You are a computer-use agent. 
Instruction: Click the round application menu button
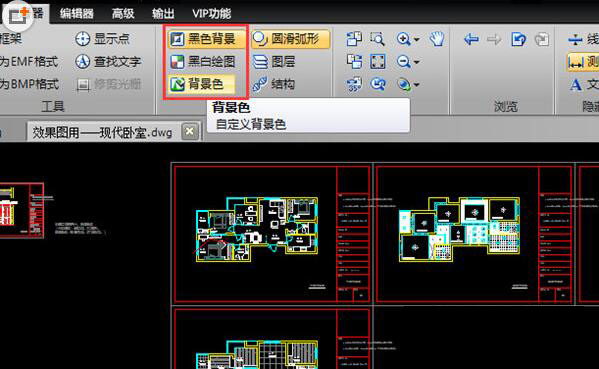[x=18, y=15]
